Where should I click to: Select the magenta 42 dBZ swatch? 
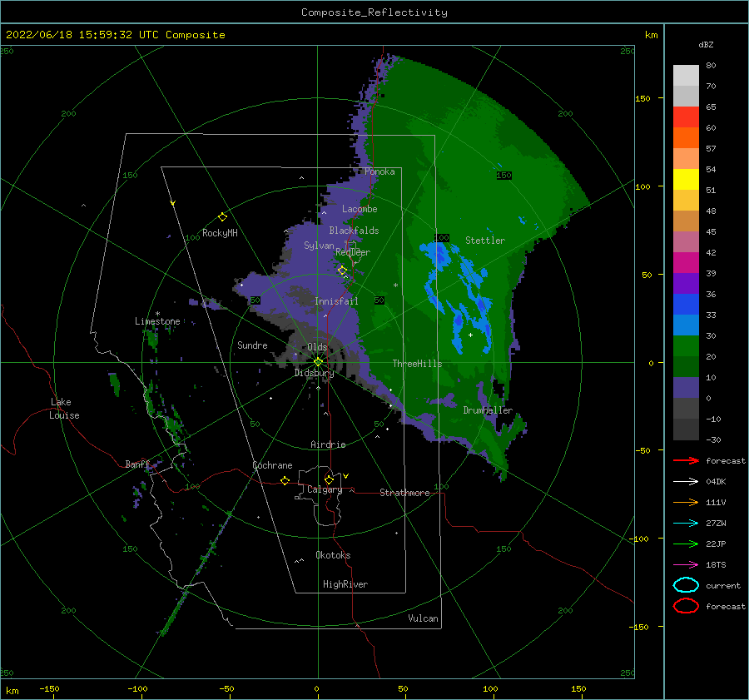(686, 262)
